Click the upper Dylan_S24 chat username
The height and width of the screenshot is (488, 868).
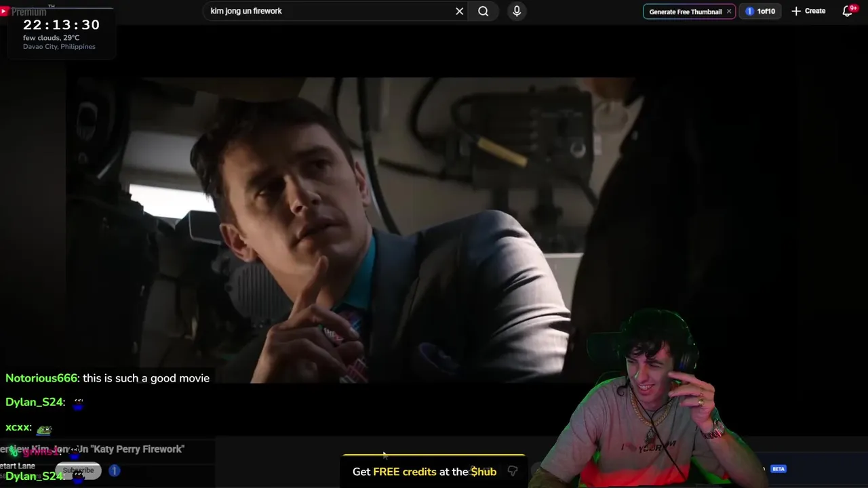34,403
